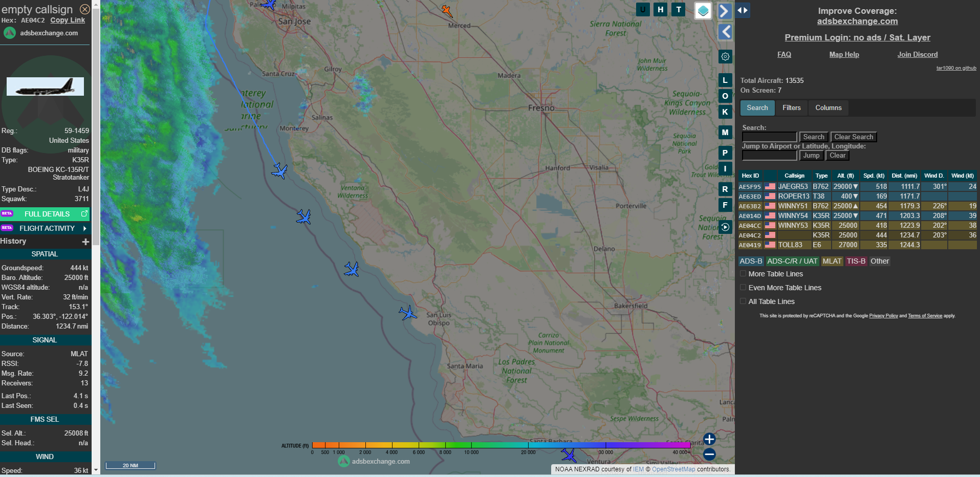
Task: Toggle the R map option
Action: pos(725,189)
